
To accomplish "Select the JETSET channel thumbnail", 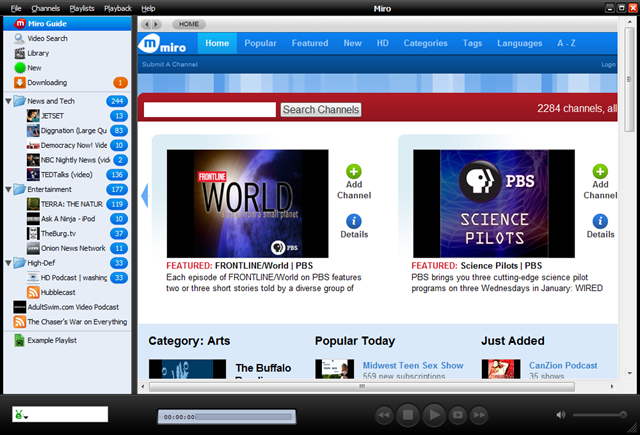I will [x=33, y=116].
